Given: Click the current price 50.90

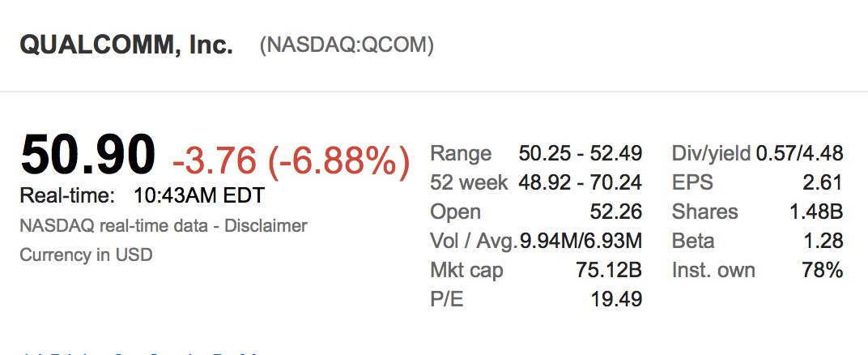Looking at the screenshot, I should point(88,154).
